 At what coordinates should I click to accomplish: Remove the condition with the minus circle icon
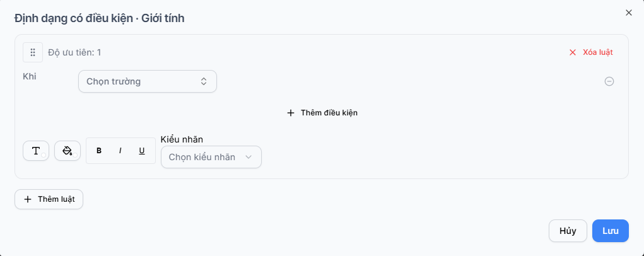(x=609, y=81)
